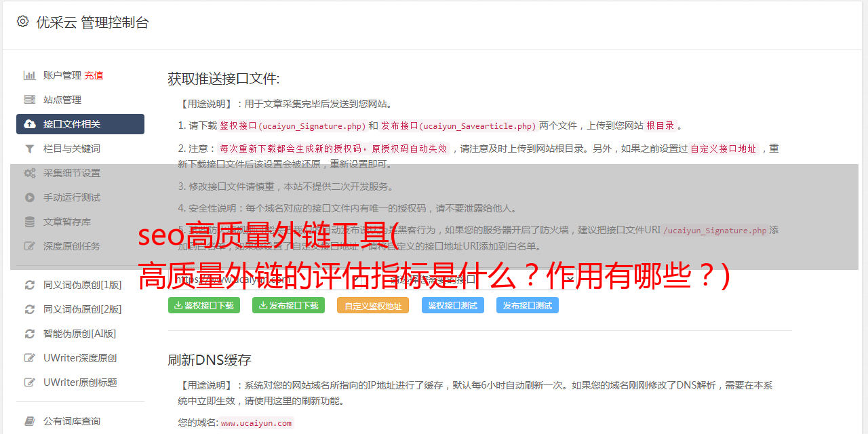Click the /ucaiyun_Signature.php URI code text
This screenshot has width=868, height=434.
tap(715, 230)
